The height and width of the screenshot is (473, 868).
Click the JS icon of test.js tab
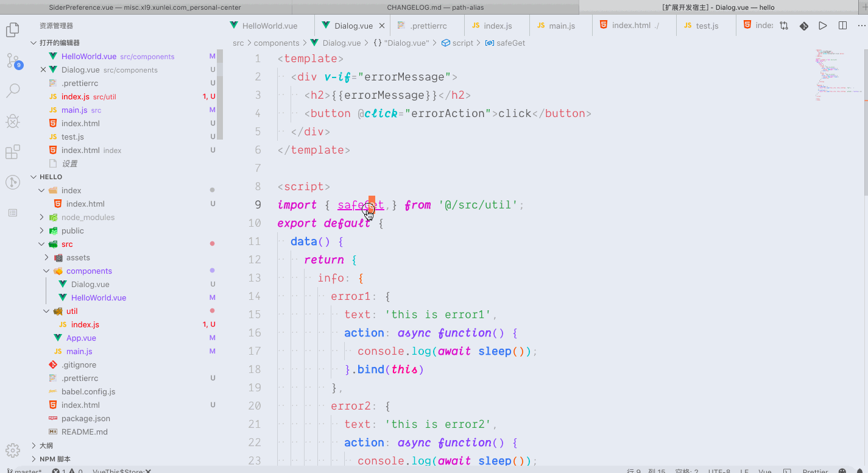tap(688, 26)
